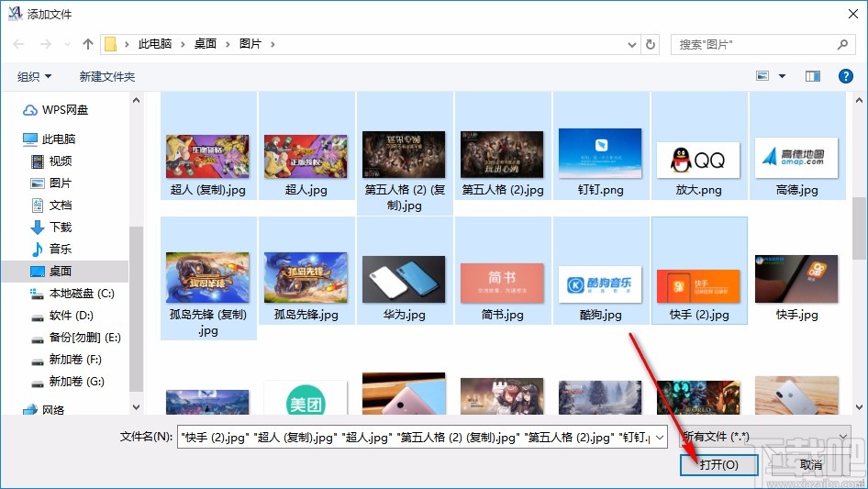868x489 pixels.
Task: Expand the file name history dropdown
Action: coord(660,437)
